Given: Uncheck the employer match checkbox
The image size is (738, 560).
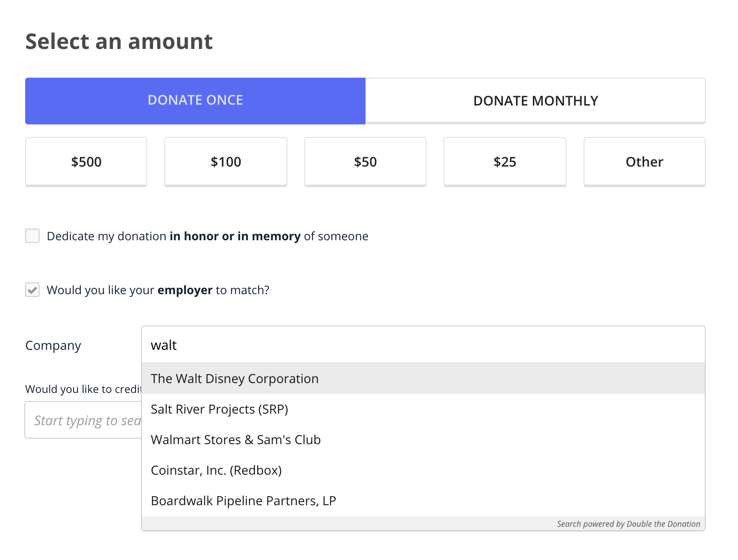Looking at the screenshot, I should coord(32,290).
